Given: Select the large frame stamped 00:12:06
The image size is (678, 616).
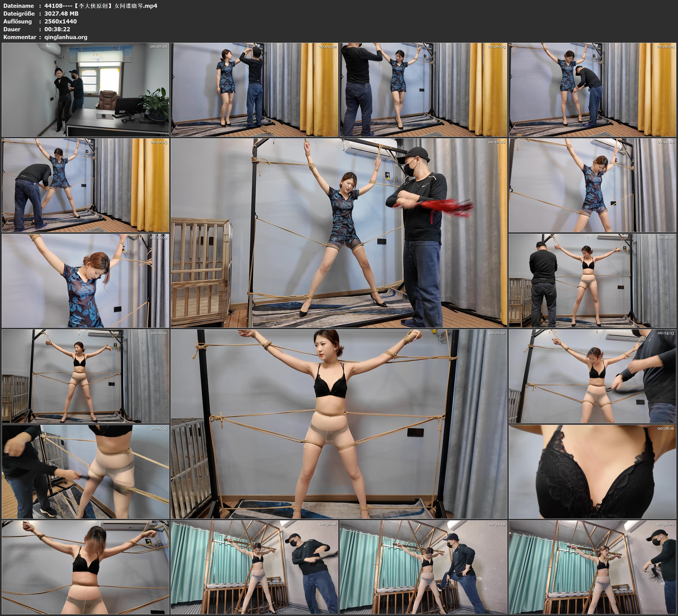Looking at the screenshot, I should [339, 233].
